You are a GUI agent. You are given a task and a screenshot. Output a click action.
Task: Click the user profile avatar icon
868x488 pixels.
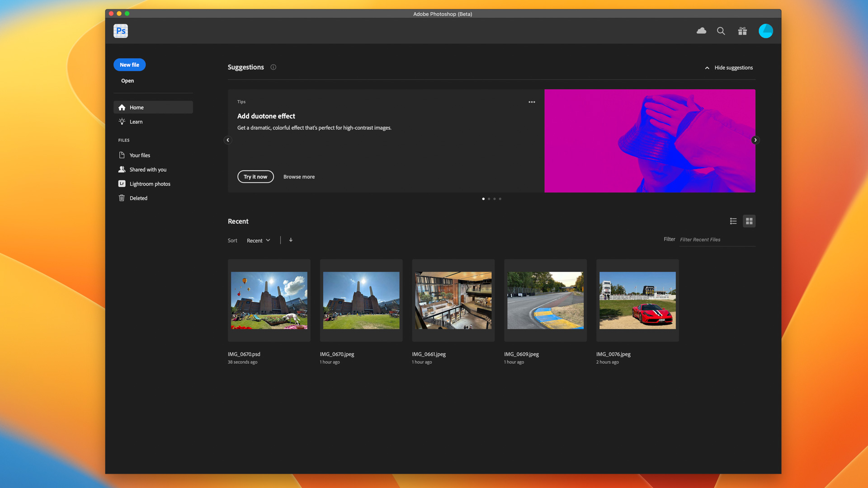pos(766,31)
